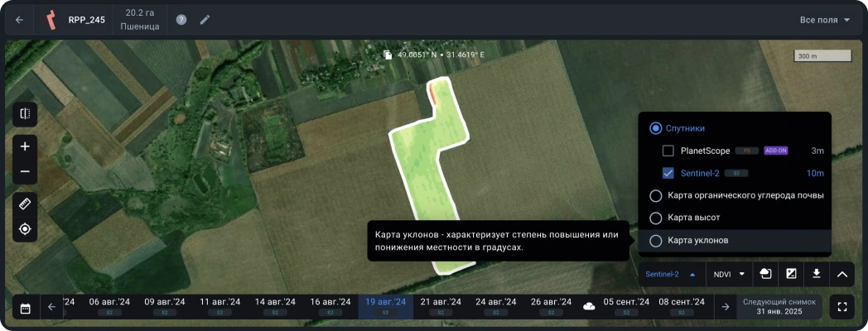Image resolution: width=868 pixels, height=331 pixels.
Task: Zoom out of the map
Action: pyautogui.click(x=25, y=171)
